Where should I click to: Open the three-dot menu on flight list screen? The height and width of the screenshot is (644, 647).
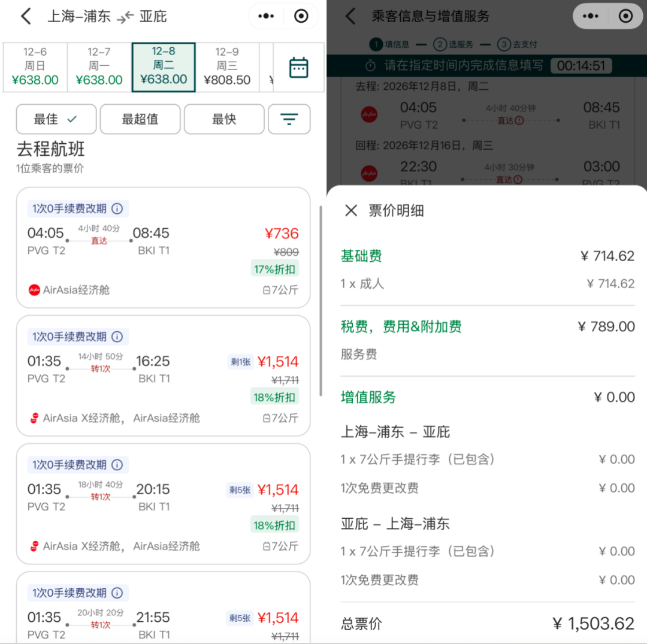[x=266, y=16]
